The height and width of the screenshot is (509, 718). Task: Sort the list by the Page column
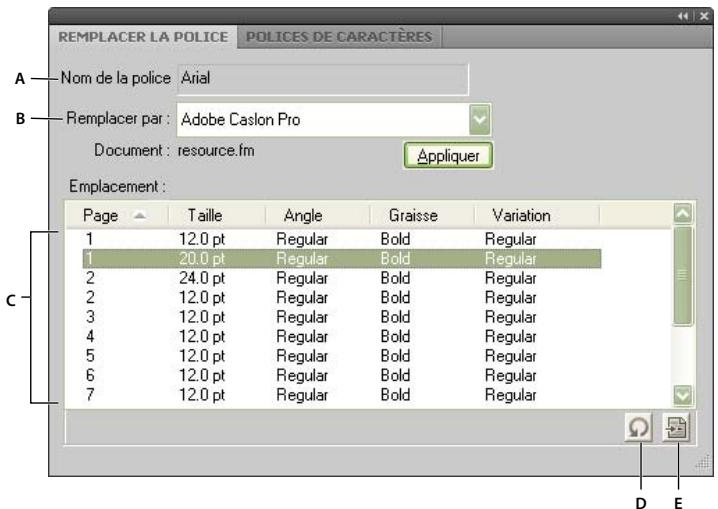[117, 216]
